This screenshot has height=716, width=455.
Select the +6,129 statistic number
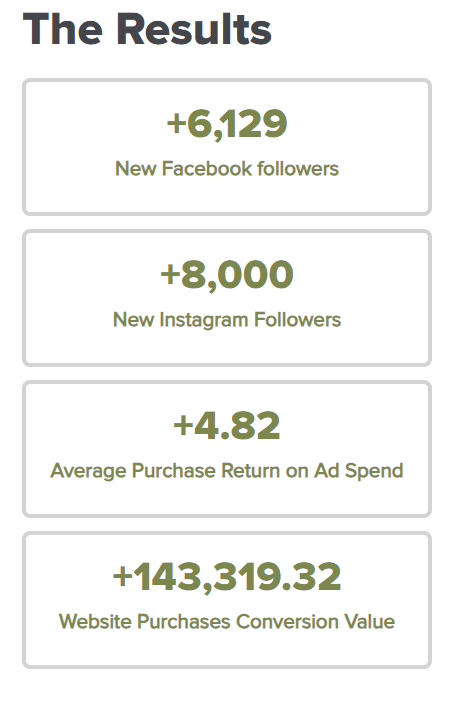tap(227, 123)
